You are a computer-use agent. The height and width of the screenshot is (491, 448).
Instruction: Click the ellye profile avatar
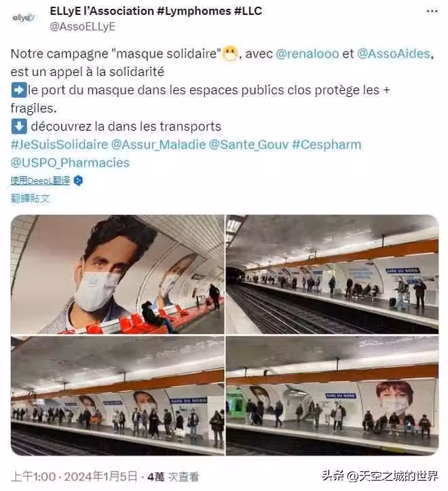22,18
